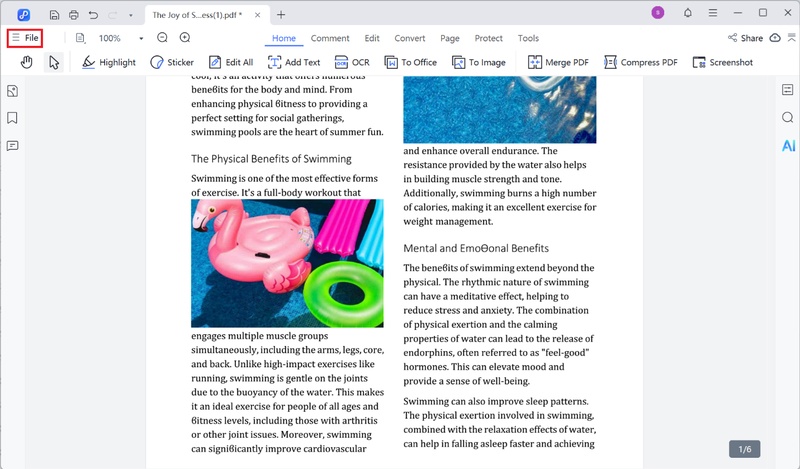Open search from right sidebar
The image size is (800, 469).
[788, 118]
